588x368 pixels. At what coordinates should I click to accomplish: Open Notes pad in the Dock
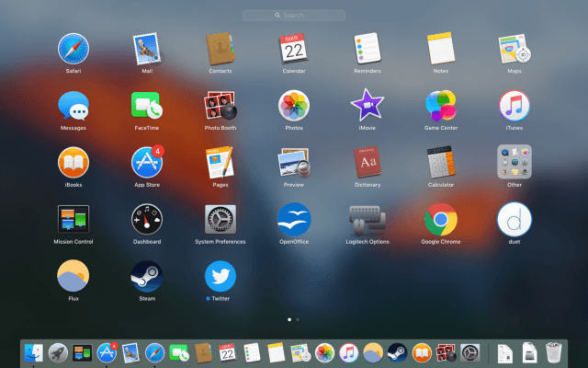[276, 353]
